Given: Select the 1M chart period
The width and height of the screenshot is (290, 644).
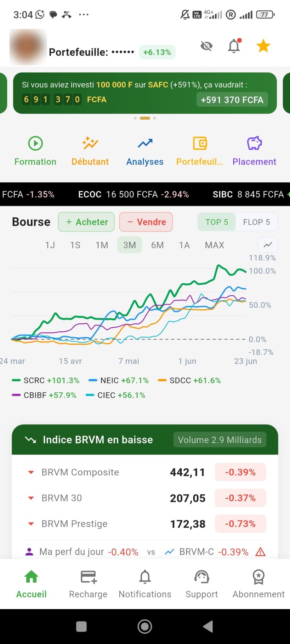Looking at the screenshot, I should 102,245.
